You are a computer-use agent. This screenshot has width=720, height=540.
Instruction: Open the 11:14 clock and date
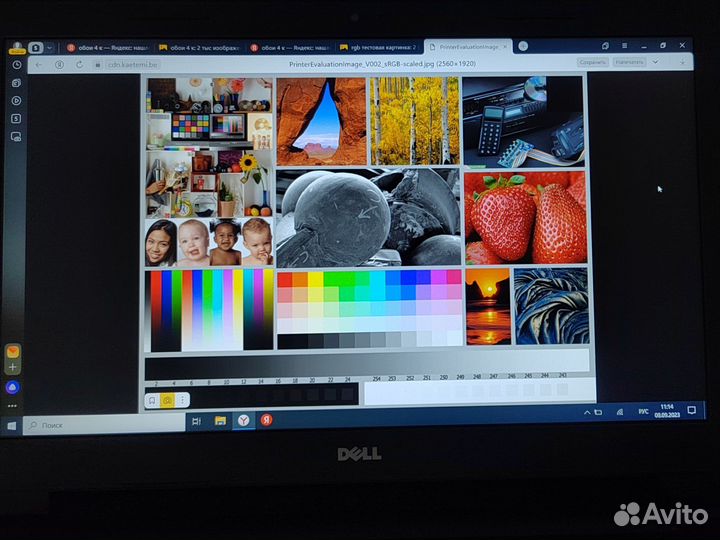(667, 411)
